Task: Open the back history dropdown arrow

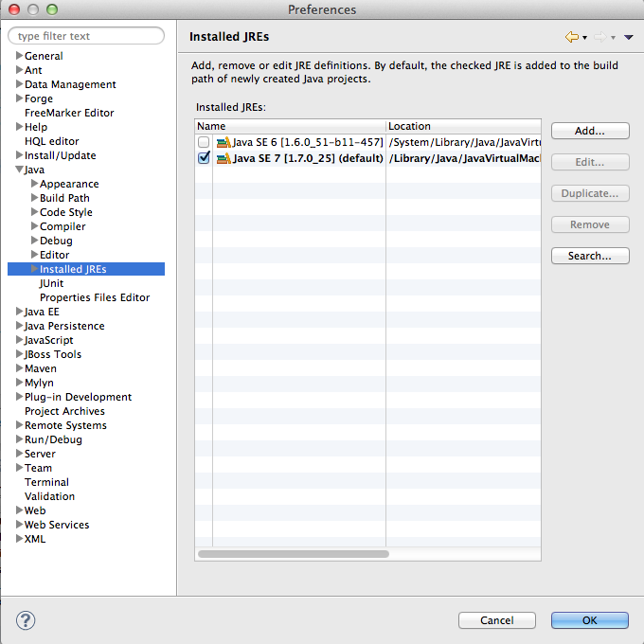Action: pos(585,38)
